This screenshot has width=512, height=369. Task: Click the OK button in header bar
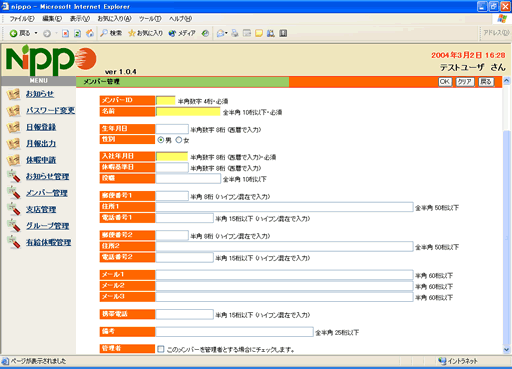445,82
